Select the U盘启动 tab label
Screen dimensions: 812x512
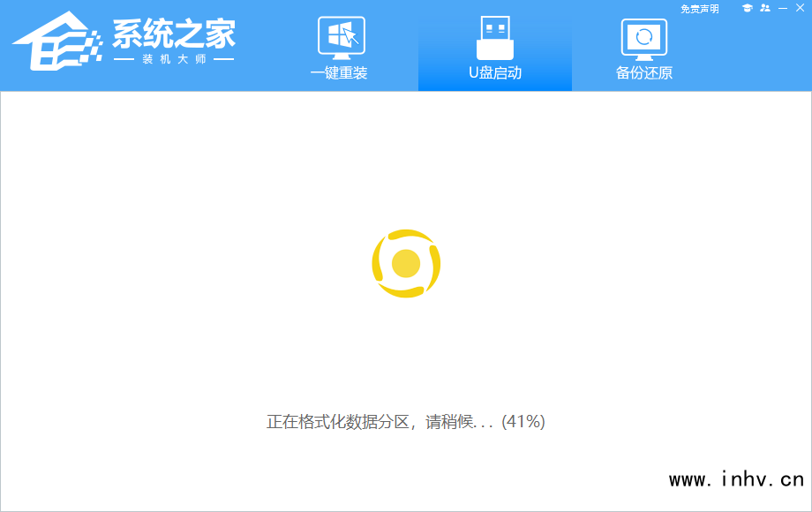coord(495,73)
